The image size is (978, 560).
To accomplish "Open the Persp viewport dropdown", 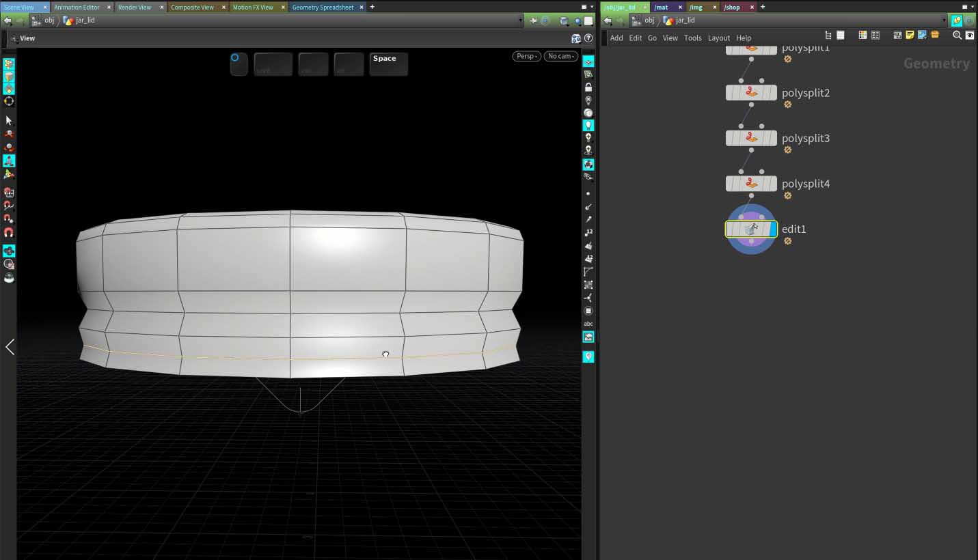I will tap(526, 56).
